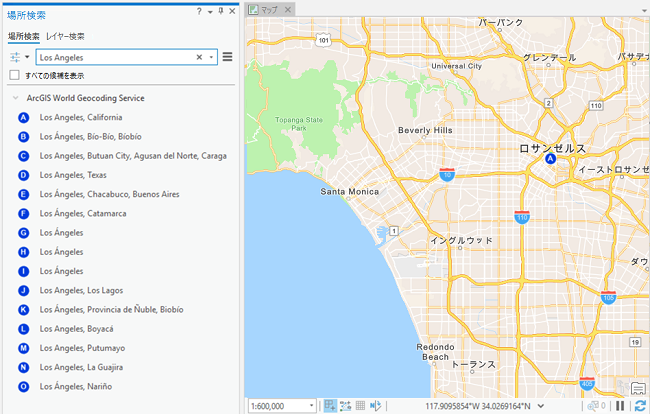Click the snapping icon in status bar
This screenshot has width=650, height=414.
click(x=330, y=405)
